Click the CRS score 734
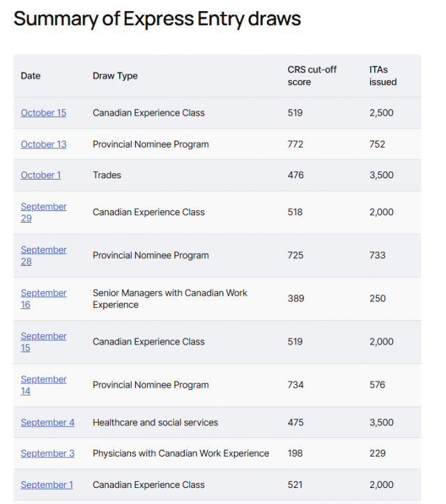This screenshot has width=446, height=504. [x=295, y=385]
